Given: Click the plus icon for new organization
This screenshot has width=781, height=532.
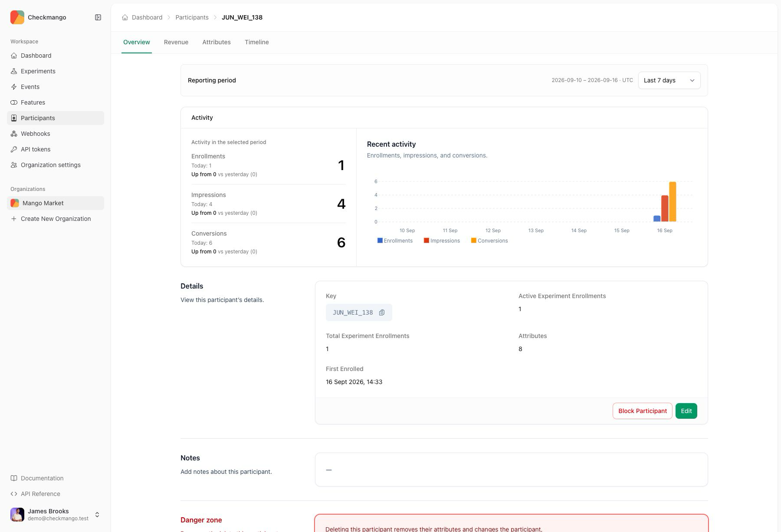Looking at the screenshot, I should (x=14, y=219).
